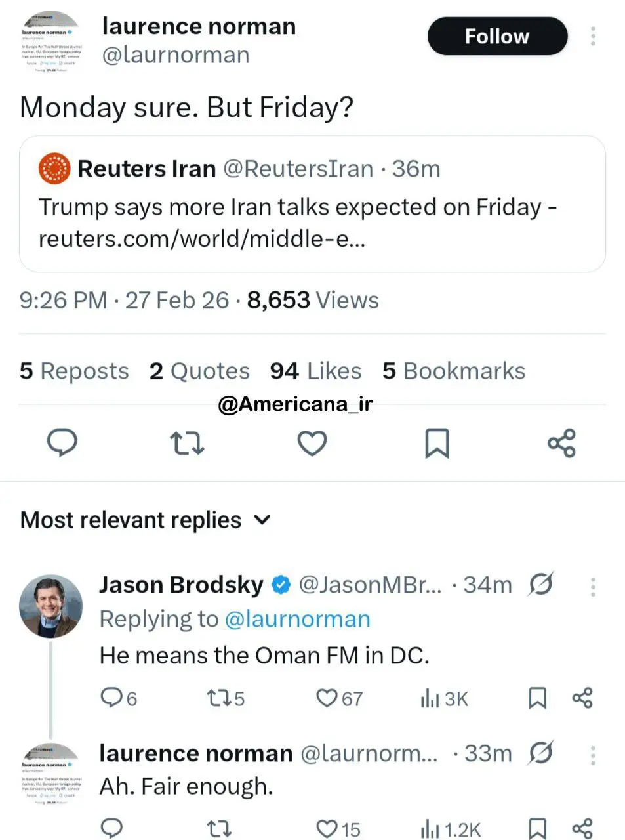Viewport: 625px width, 840px height.
Task: Open more options for main post
Action: point(593,36)
